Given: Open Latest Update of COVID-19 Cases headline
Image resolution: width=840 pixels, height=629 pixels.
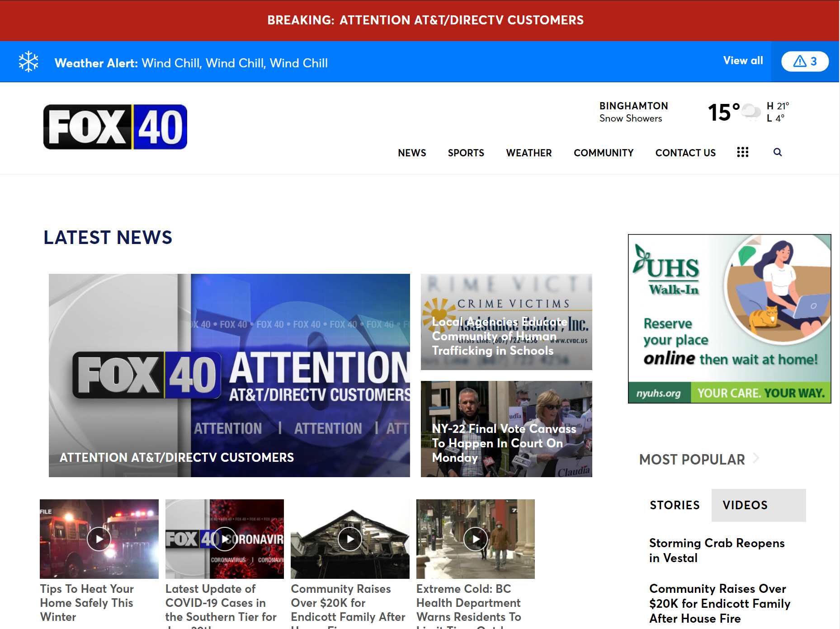Looking at the screenshot, I should pyautogui.click(x=221, y=606).
